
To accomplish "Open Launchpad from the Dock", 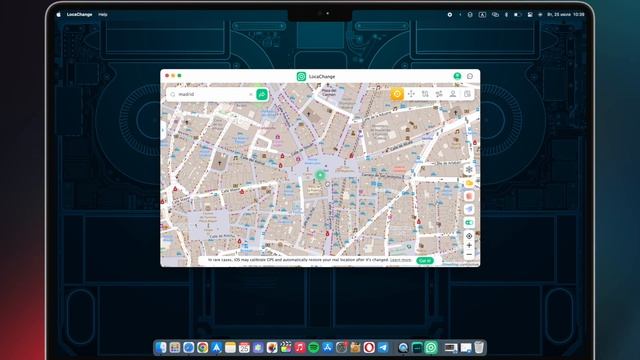I will coord(175,347).
